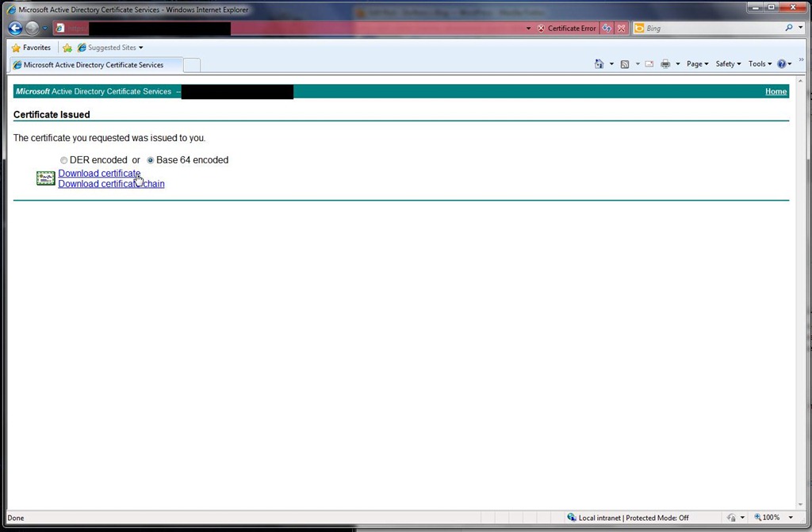
Task: Click the Certificate Error security badge
Action: [566, 29]
